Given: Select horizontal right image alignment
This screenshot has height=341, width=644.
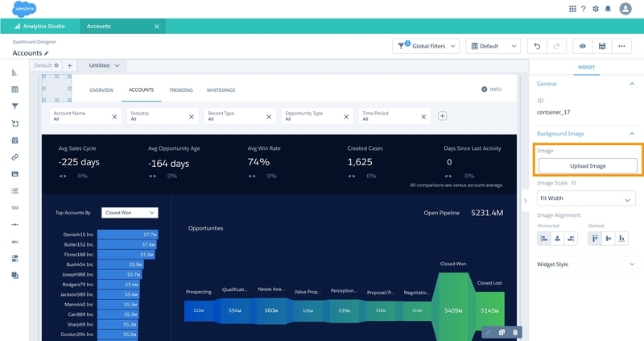Looking at the screenshot, I should pyautogui.click(x=571, y=239).
